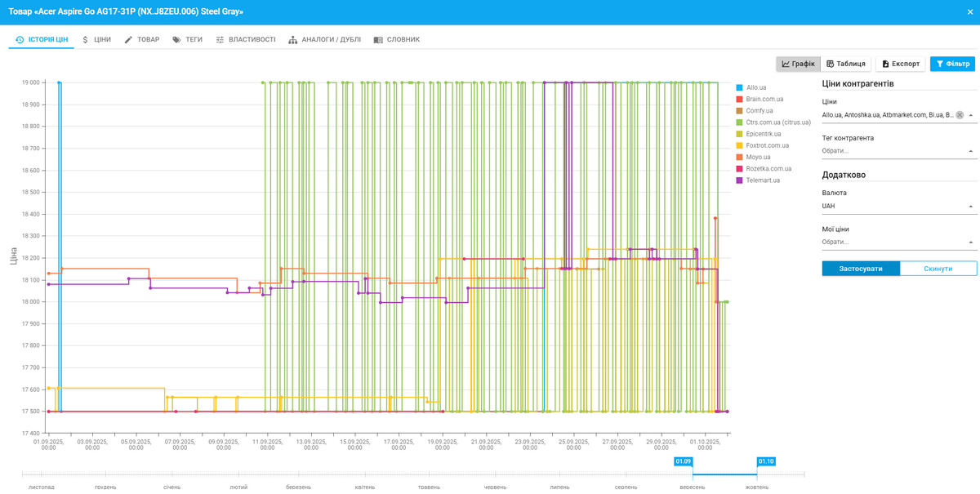Click the hierarchy icon for Аналоги / Дублі
This screenshot has width=980, height=494.
point(292,39)
